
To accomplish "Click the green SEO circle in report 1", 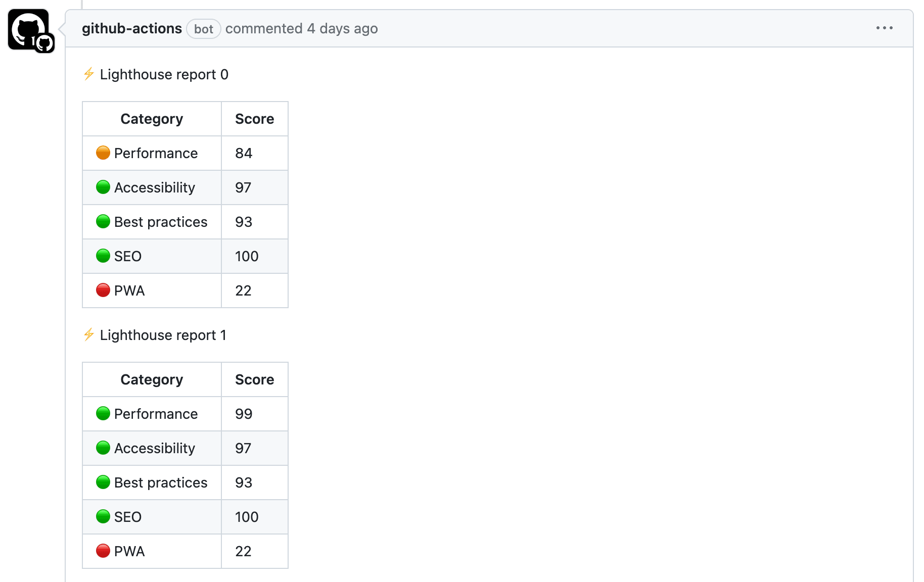I will pos(103,516).
